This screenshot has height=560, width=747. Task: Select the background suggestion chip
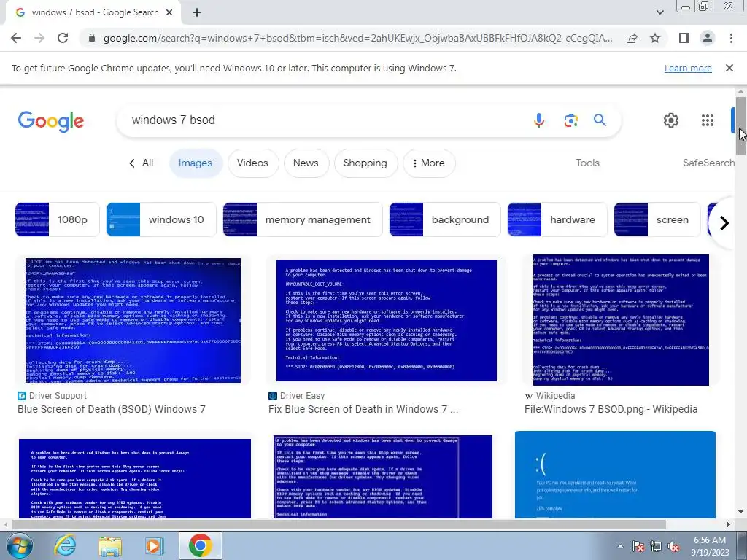(x=445, y=219)
